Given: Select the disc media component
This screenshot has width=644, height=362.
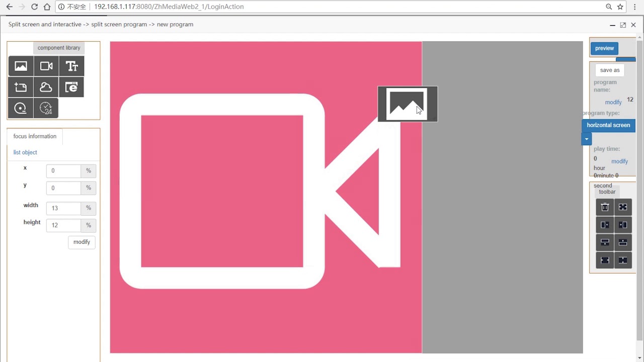Looking at the screenshot, I should point(21,108).
